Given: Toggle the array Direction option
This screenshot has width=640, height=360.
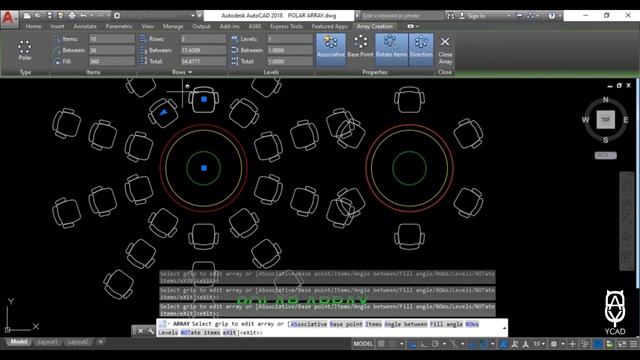Looking at the screenshot, I should point(421,49).
